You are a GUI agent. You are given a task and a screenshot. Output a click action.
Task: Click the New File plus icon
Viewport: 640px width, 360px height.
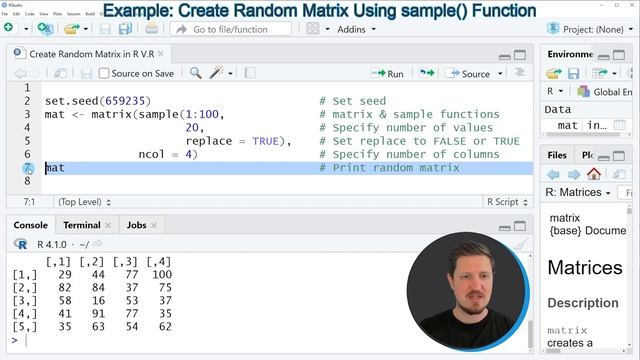(x=9, y=28)
